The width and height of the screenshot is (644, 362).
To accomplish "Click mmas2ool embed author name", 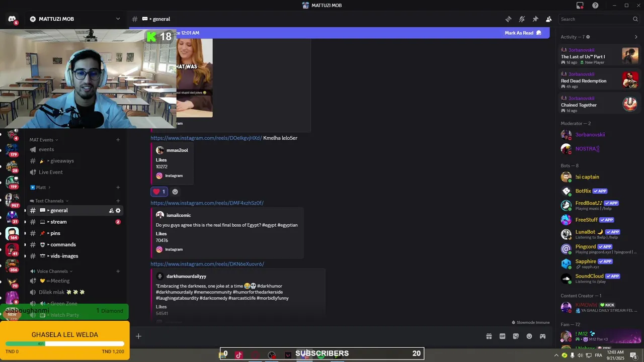I will click(x=177, y=150).
